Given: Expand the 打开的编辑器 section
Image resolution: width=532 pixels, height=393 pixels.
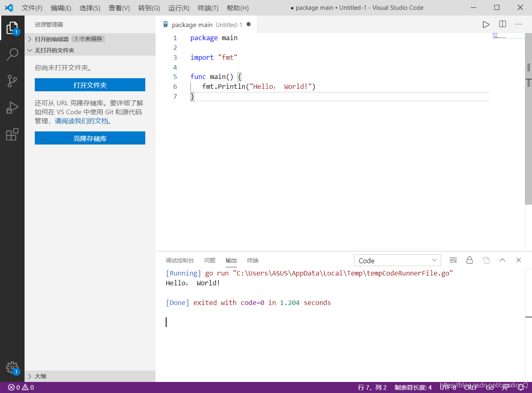Looking at the screenshot, I should click(90, 39).
